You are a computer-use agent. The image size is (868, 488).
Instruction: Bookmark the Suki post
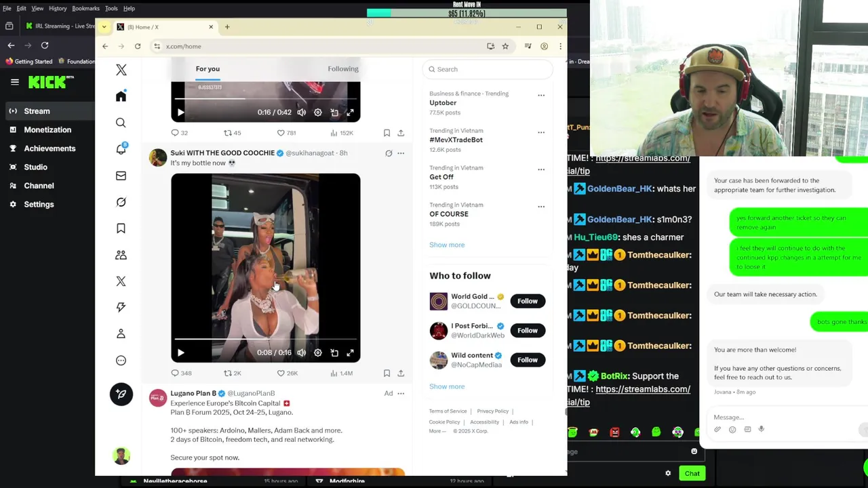click(387, 373)
